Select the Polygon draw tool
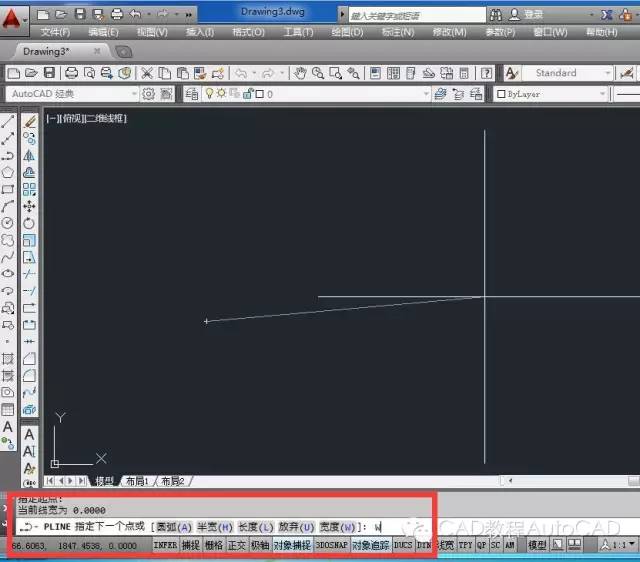This screenshot has width=640, height=562. pyautogui.click(x=8, y=172)
